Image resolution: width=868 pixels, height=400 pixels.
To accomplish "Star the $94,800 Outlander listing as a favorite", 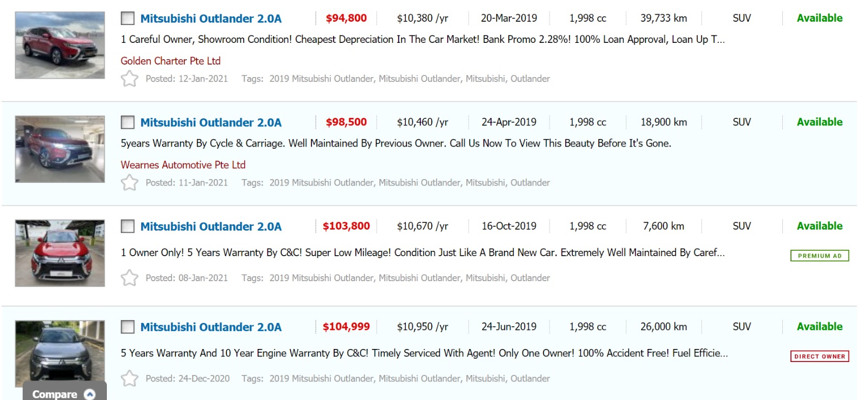I will [x=129, y=79].
